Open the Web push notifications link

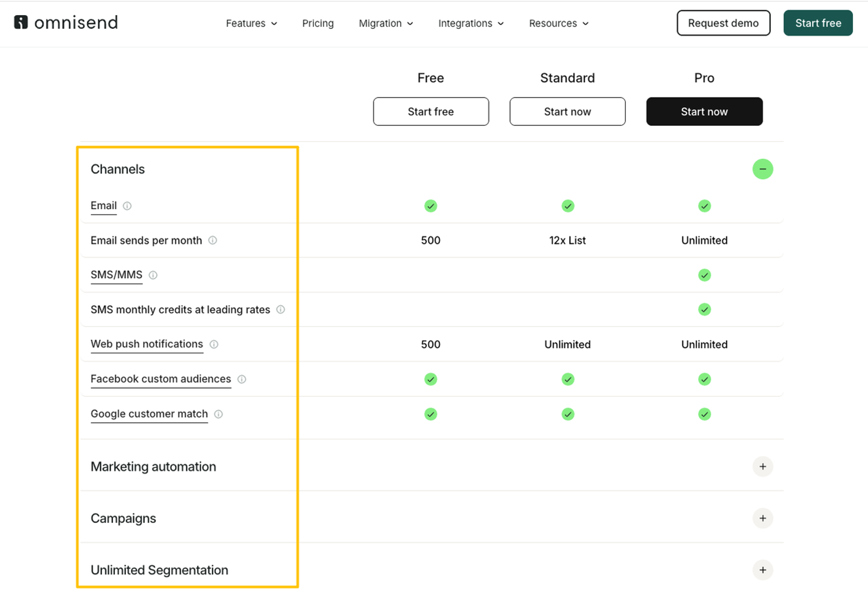147,345
